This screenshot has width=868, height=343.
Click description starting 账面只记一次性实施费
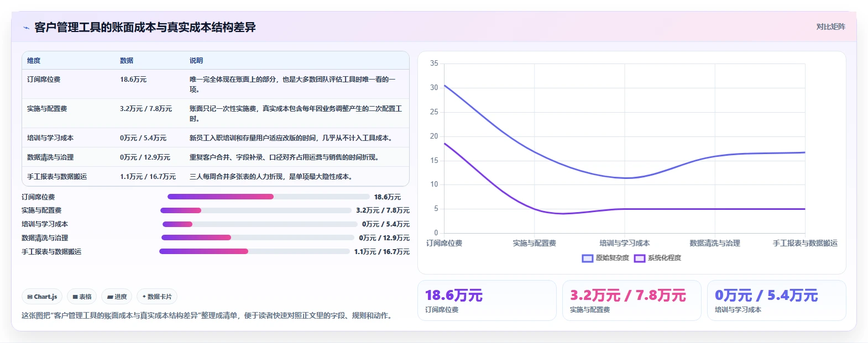pyautogui.click(x=296, y=114)
